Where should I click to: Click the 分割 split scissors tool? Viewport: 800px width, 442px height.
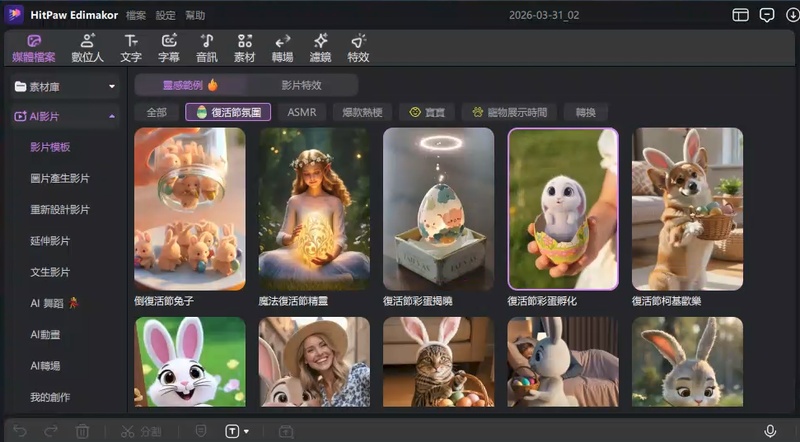tap(141, 431)
